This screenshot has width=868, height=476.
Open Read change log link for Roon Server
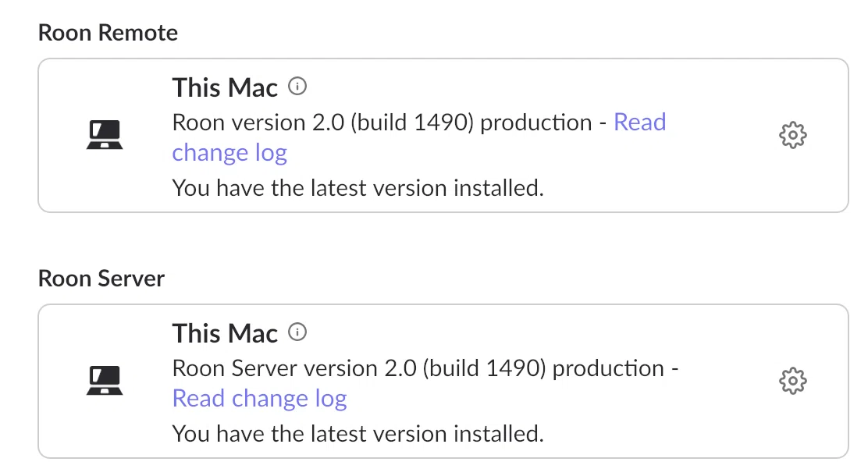click(x=260, y=399)
